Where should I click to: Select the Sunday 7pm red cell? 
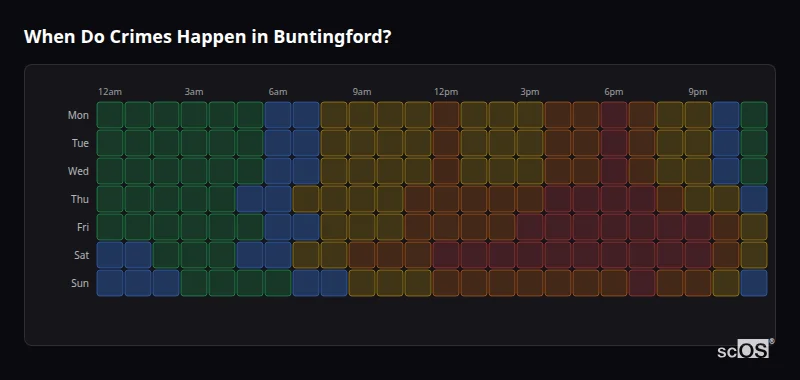tap(642, 283)
